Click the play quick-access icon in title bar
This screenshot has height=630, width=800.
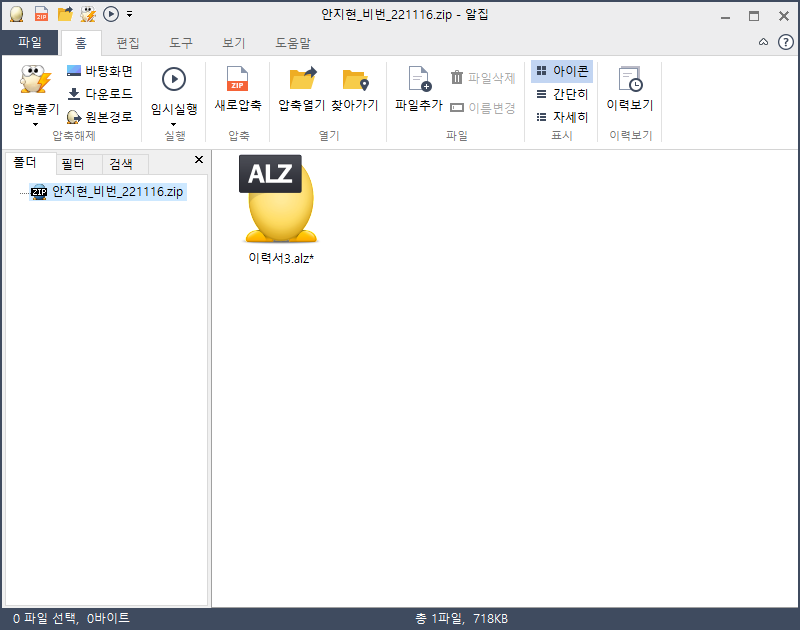point(111,14)
